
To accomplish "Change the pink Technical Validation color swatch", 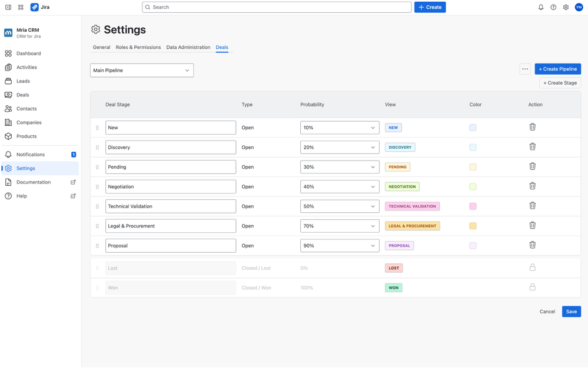I will pos(473,206).
